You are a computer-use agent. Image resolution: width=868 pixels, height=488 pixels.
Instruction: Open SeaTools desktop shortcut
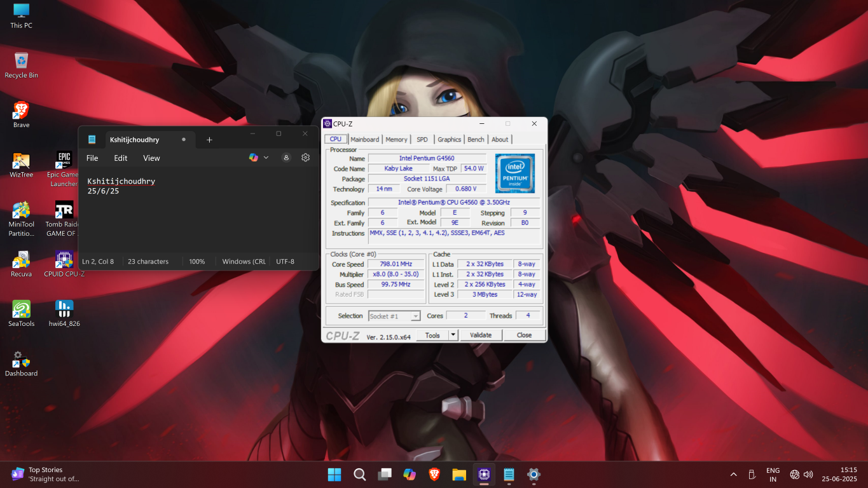pos(21,313)
